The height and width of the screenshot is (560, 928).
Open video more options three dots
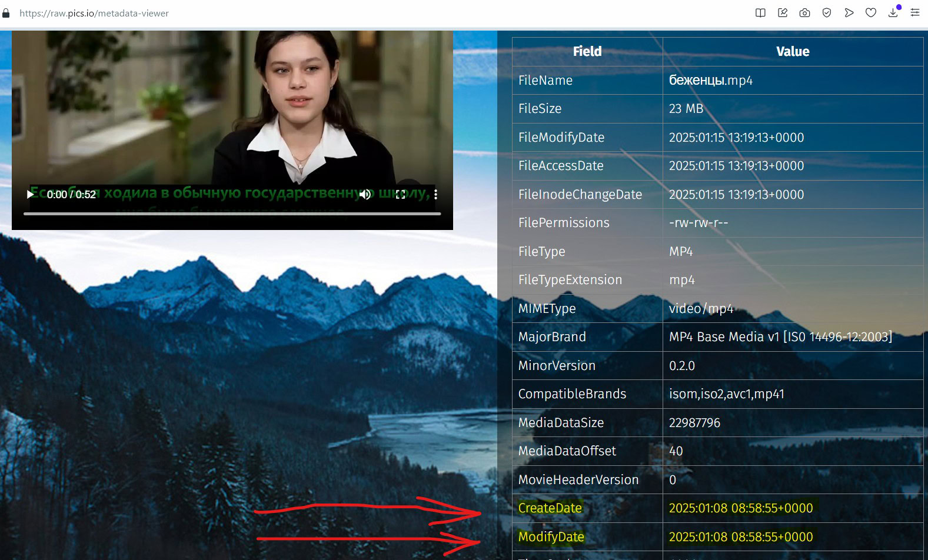click(x=435, y=194)
